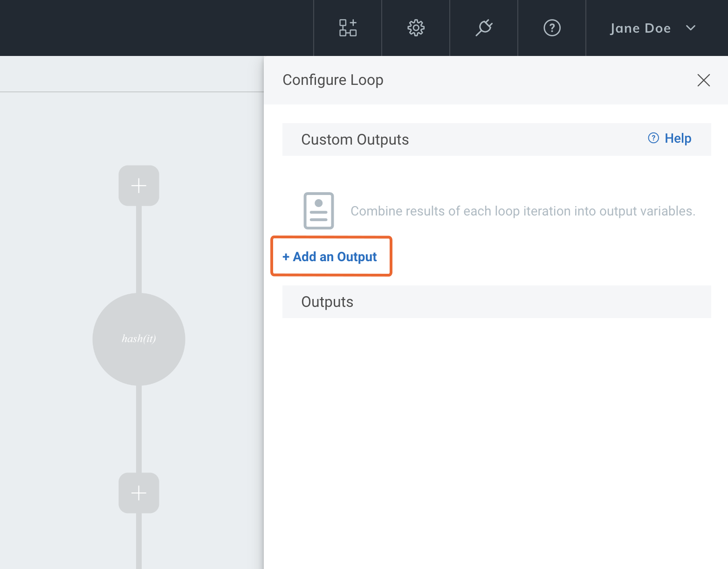The height and width of the screenshot is (569, 728).
Task: Click the add-blocks icon in top bar
Action: [x=348, y=28]
